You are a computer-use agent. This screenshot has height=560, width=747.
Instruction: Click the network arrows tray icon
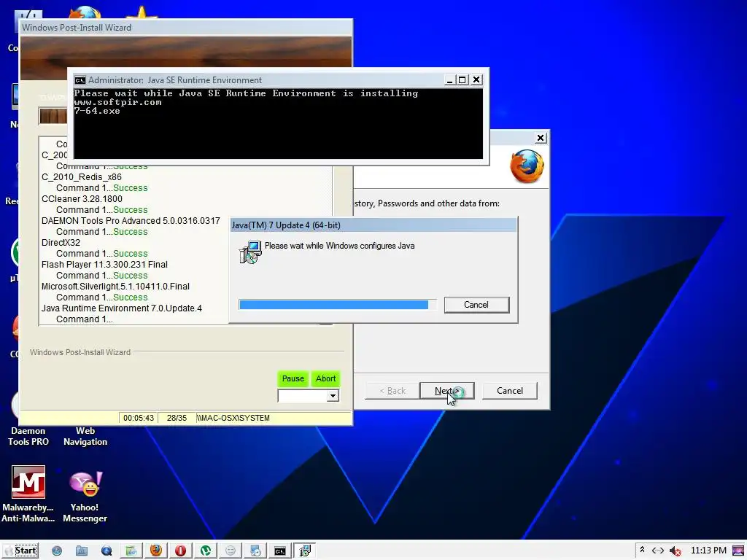click(x=658, y=551)
